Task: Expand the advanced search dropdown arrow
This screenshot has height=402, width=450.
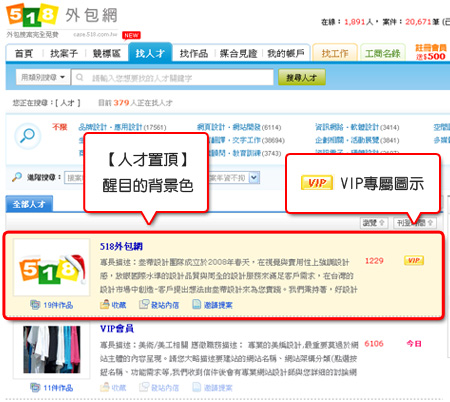Action: (254, 177)
